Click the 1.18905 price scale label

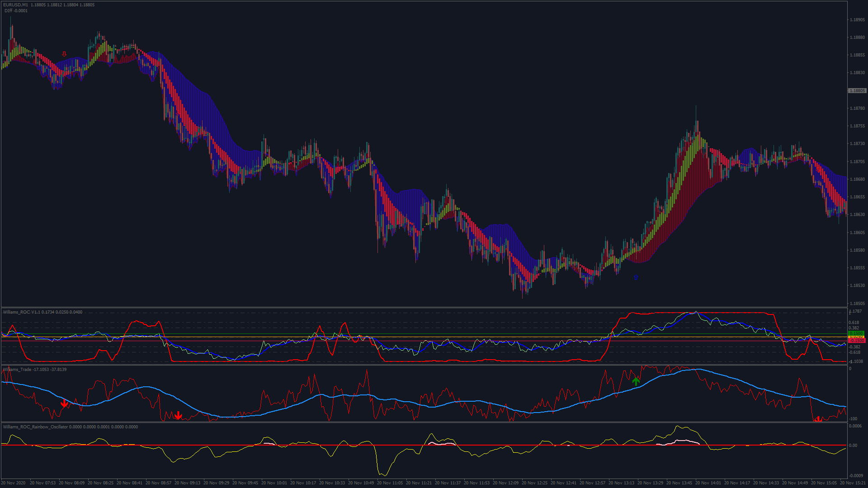pyautogui.click(x=857, y=20)
